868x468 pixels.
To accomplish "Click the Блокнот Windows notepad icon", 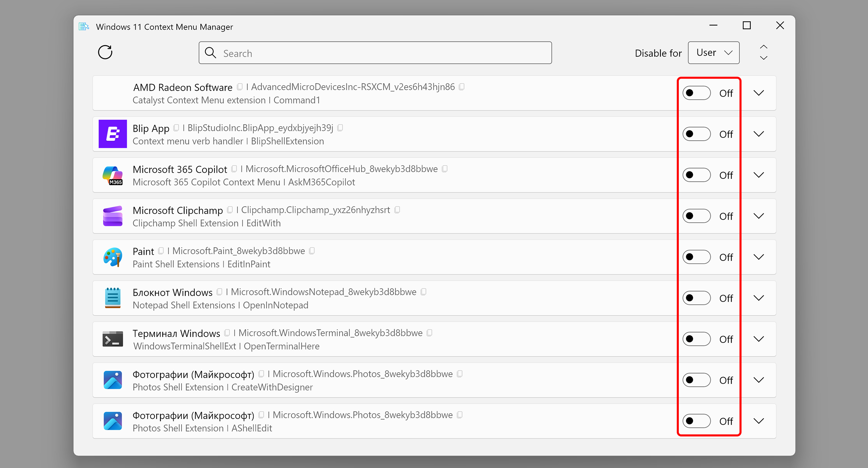I will [x=113, y=298].
